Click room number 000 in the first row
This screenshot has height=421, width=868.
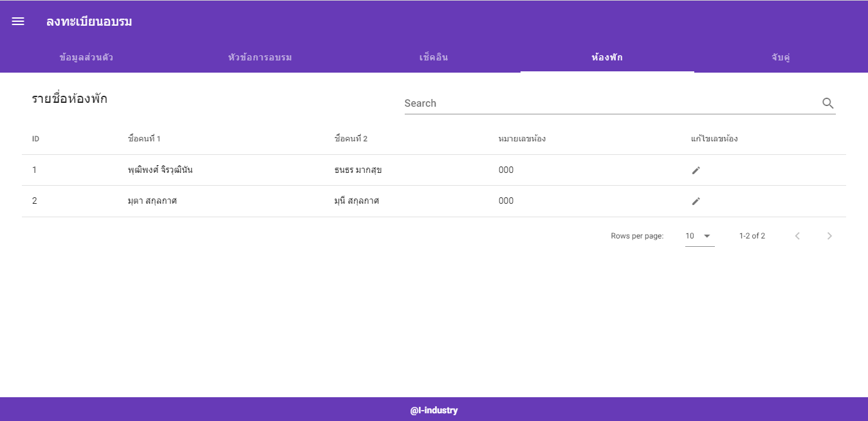point(506,170)
